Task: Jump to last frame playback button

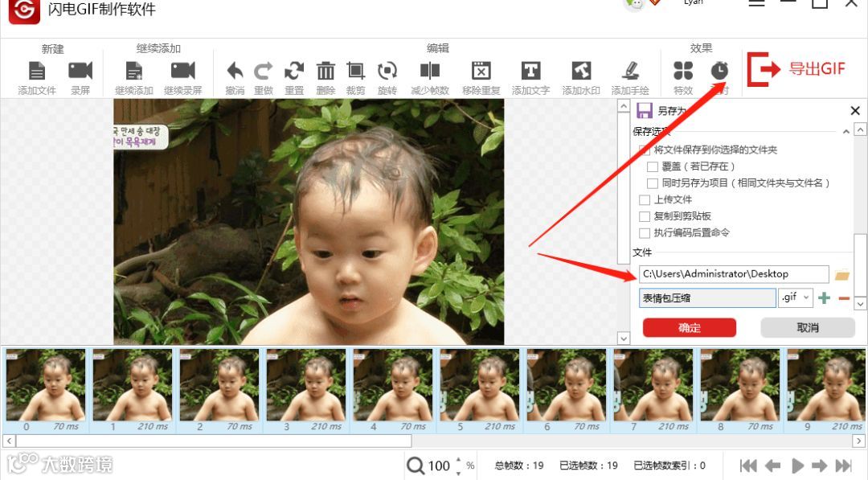Action: click(844, 466)
